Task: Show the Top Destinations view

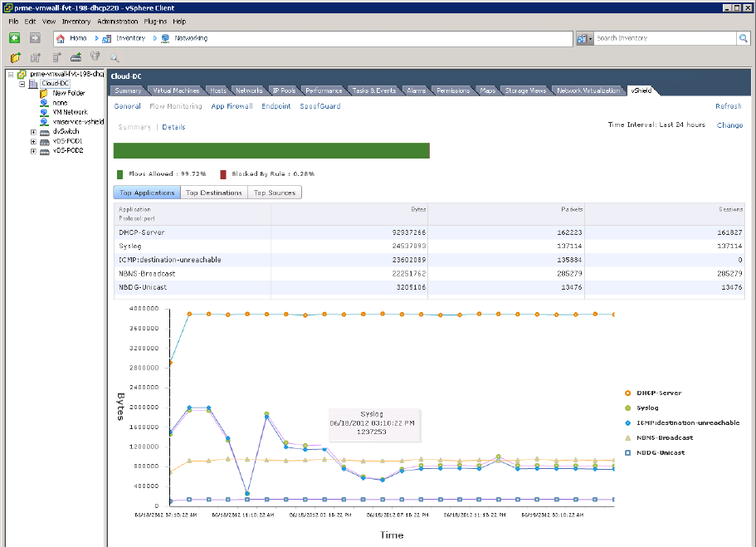Action: (x=213, y=193)
